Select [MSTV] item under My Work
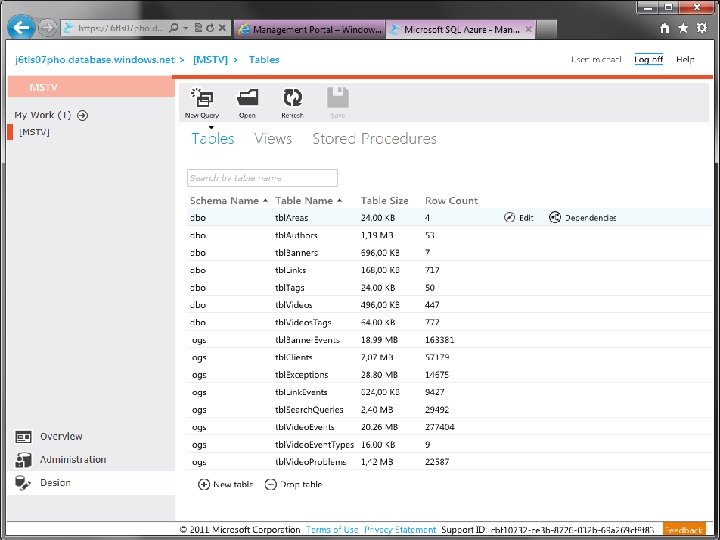Viewport: 720px width, 540px height. tap(34, 132)
